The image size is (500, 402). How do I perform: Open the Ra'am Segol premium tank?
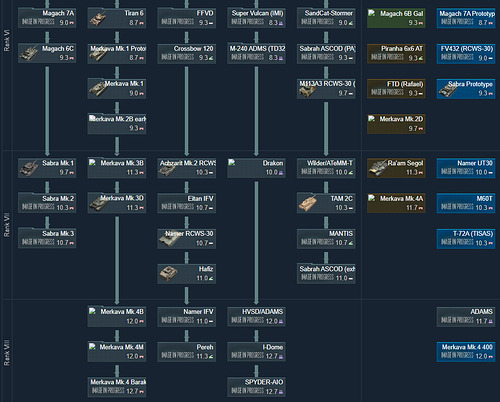(396, 168)
